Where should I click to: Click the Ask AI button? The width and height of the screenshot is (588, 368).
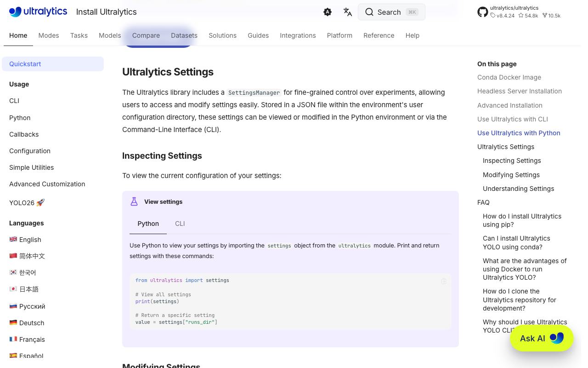[542, 338]
